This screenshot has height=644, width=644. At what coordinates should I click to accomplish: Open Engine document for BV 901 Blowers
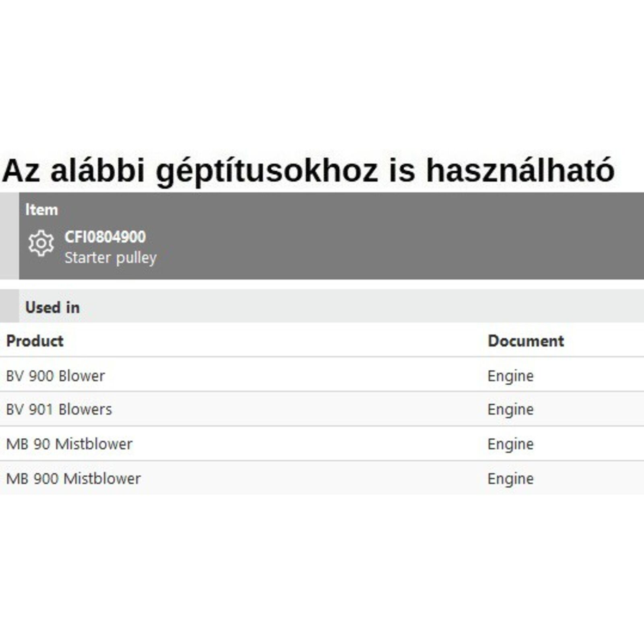pos(510,409)
